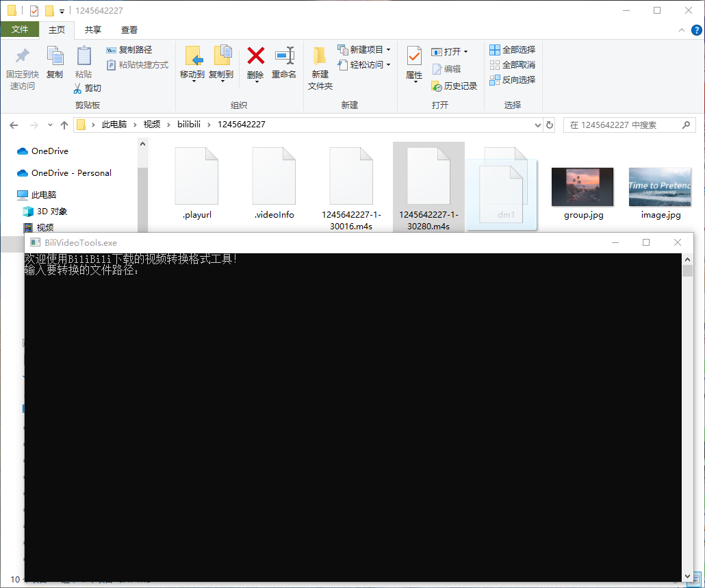
Task: Click Paste shortcut (粘贴快捷方式)
Action: point(138,65)
